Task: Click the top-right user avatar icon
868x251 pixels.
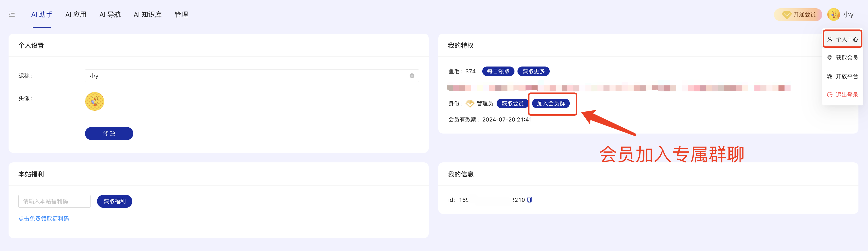Action: [833, 15]
